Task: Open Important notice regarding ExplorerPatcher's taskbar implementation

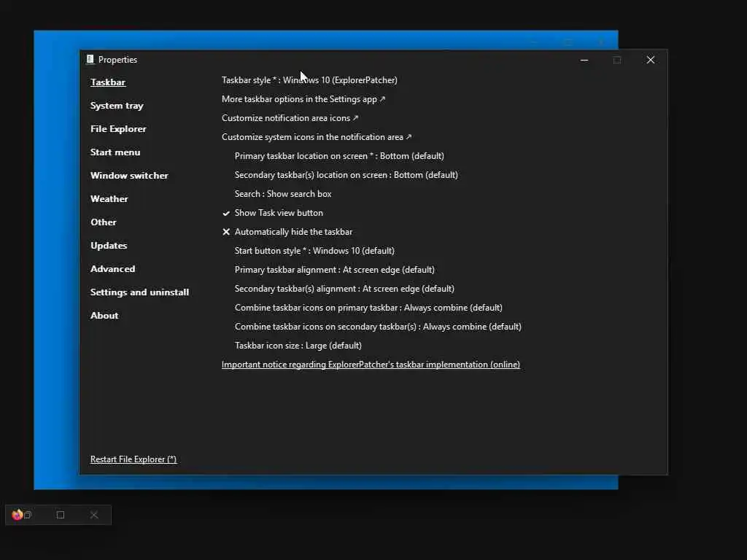Action: (x=371, y=365)
